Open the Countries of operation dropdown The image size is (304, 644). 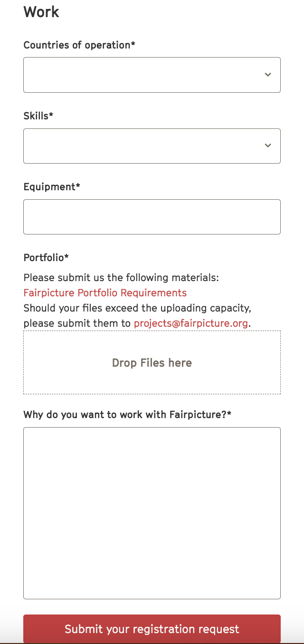(152, 75)
